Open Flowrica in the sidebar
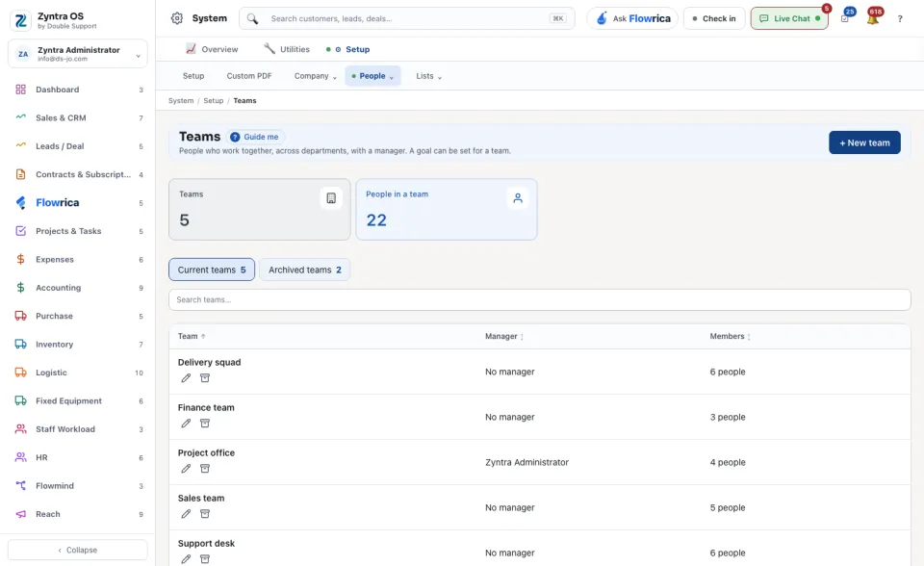Image resolution: width=924 pixels, height=566 pixels. [x=78, y=203]
